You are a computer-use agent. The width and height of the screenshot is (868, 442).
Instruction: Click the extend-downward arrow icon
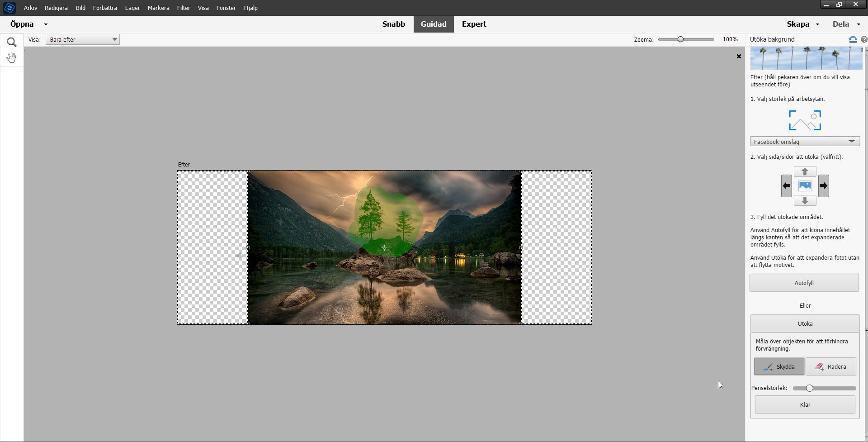coord(805,200)
